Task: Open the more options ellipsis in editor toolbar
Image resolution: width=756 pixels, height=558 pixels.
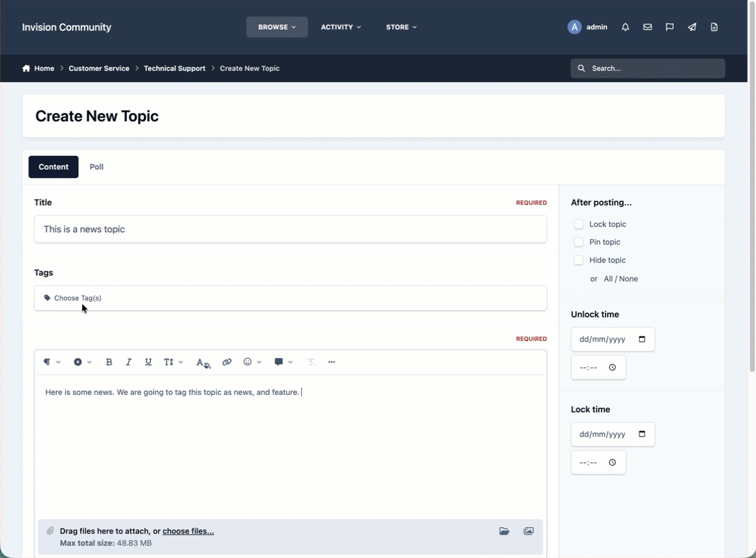Action: coord(332,362)
